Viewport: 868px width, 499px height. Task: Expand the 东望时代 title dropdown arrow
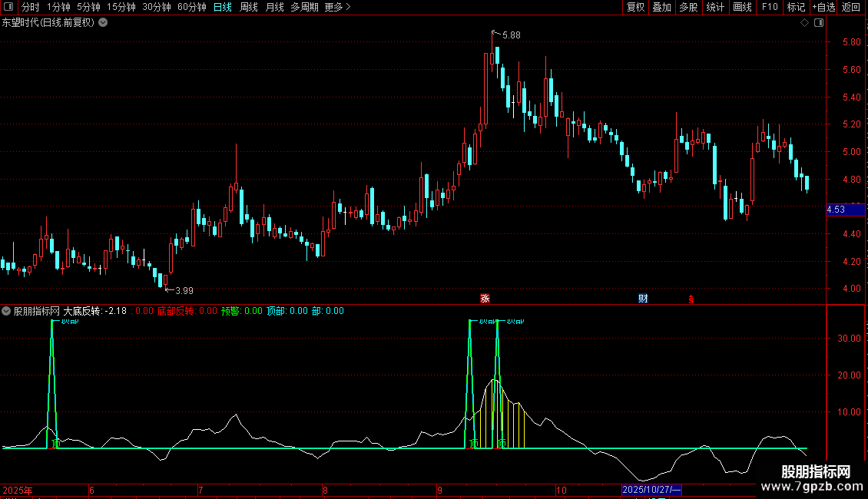[x=103, y=23]
